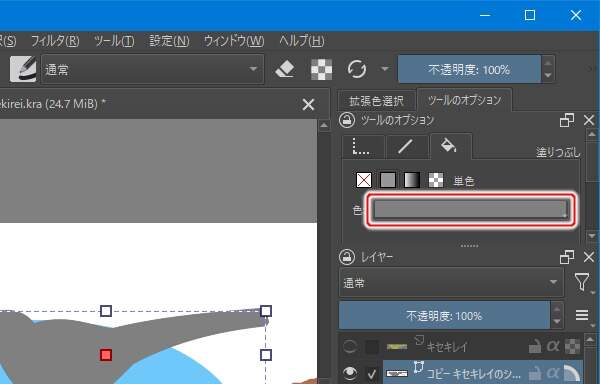This screenshot has height=384, width=600.
Task: Toggle checkbox on コピー キセキレイ layer
Action: (x=372, y=374)
